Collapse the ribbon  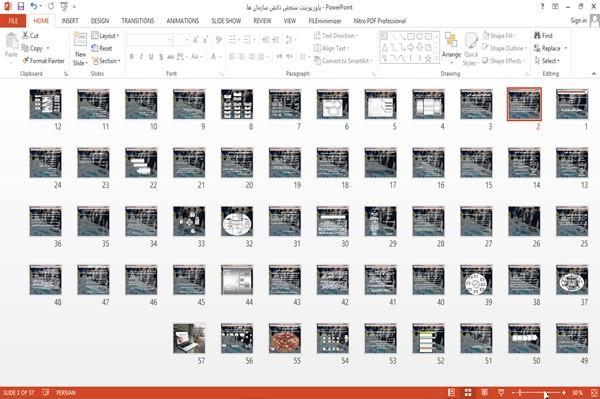point(593,73)
